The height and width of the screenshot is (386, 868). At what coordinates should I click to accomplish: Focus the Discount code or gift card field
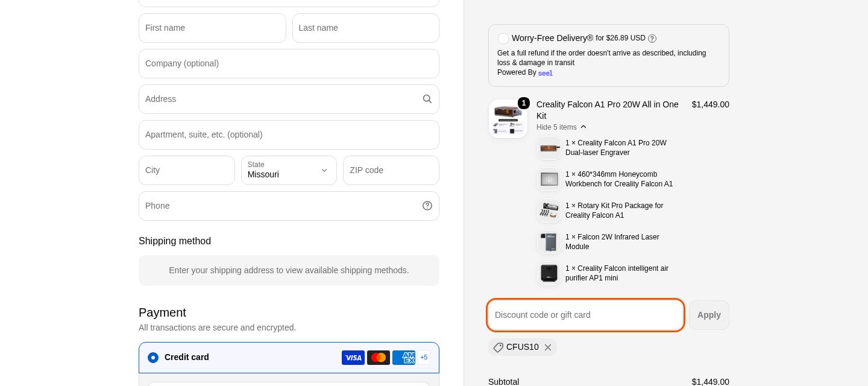[x=585, y=315]
